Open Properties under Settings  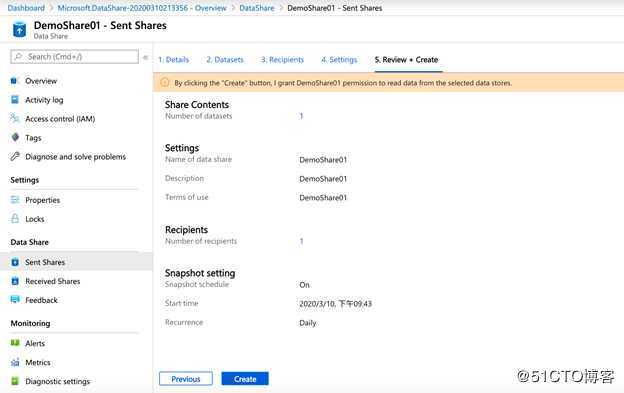42,200
